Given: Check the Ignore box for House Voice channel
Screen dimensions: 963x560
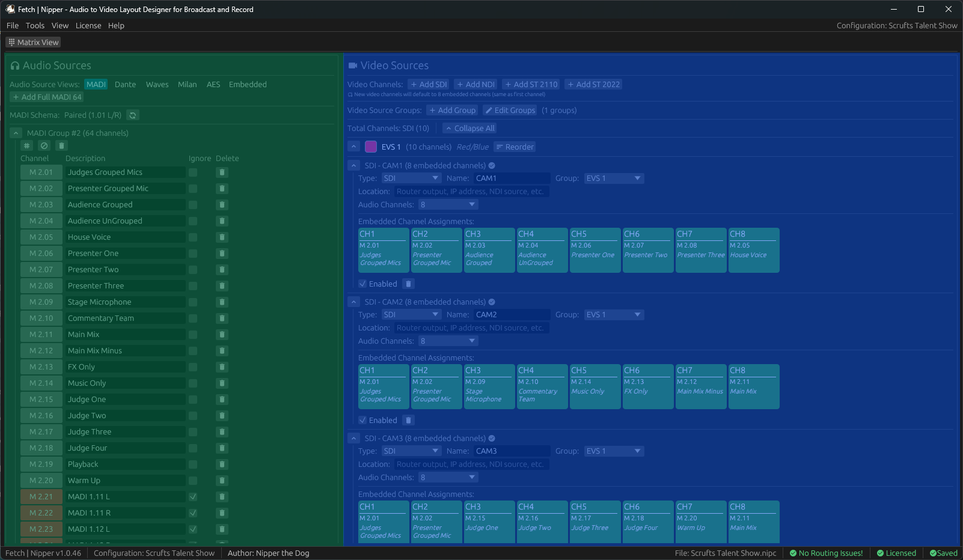Looking at the screenshot, I should coord(193,237).
